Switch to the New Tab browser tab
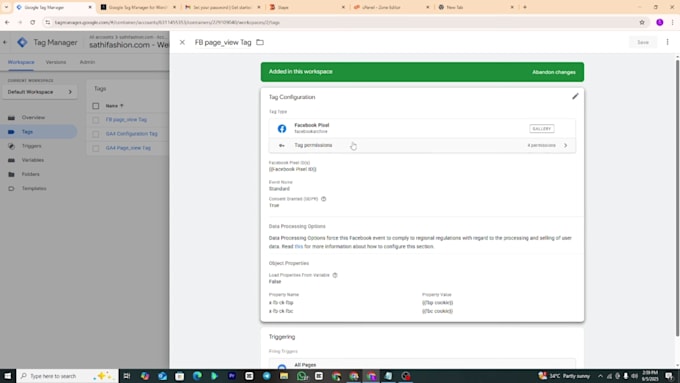The image size is (680, 383). (476, 7)
